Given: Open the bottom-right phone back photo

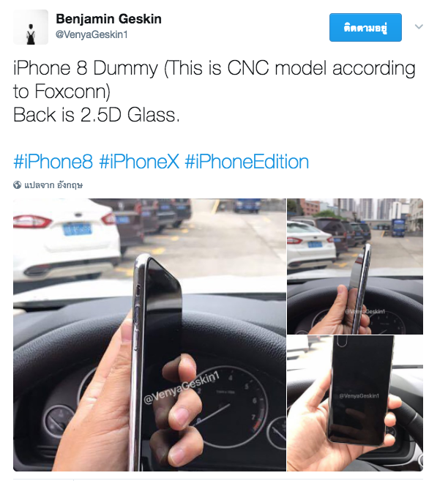Looking at the screenshot, I should (355, 403).
